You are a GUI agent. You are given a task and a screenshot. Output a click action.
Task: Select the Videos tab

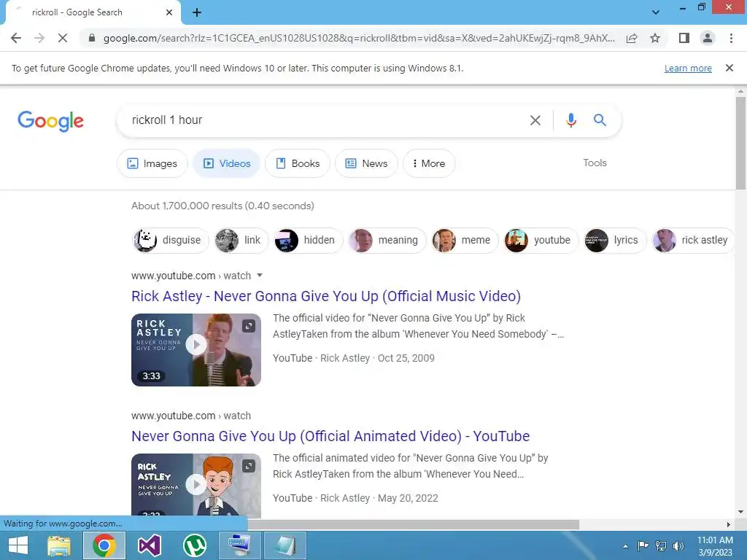[x=227, y=163]
